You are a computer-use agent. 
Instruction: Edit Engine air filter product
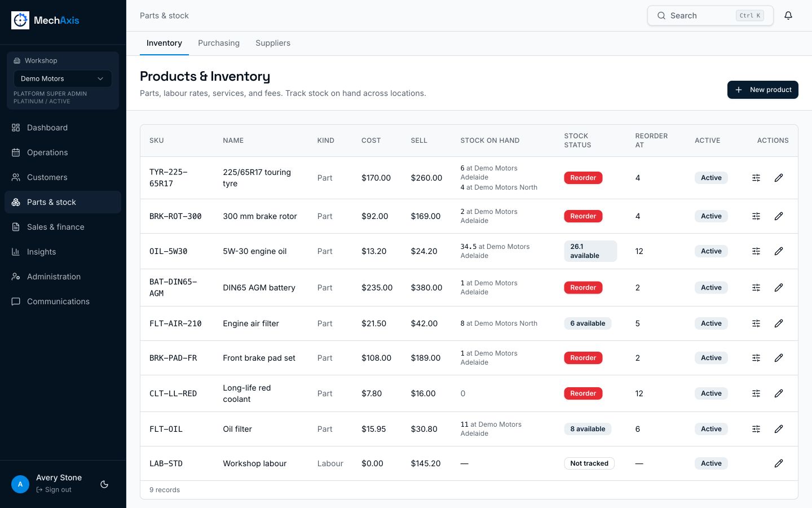click(779, 323)
